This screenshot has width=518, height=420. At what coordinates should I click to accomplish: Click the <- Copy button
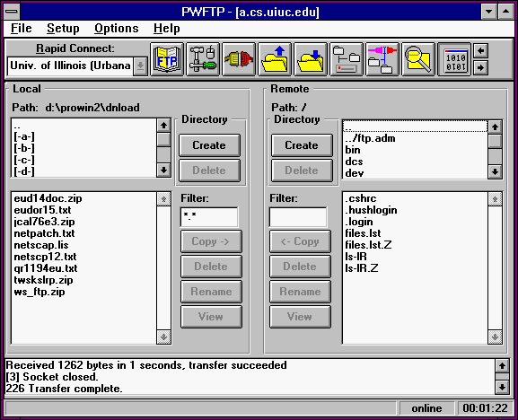300,241
